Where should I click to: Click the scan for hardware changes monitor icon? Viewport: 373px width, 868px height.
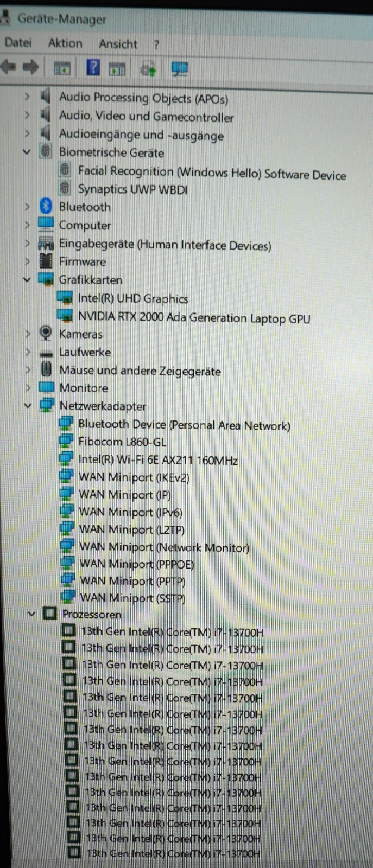click(x=179, y=68)
